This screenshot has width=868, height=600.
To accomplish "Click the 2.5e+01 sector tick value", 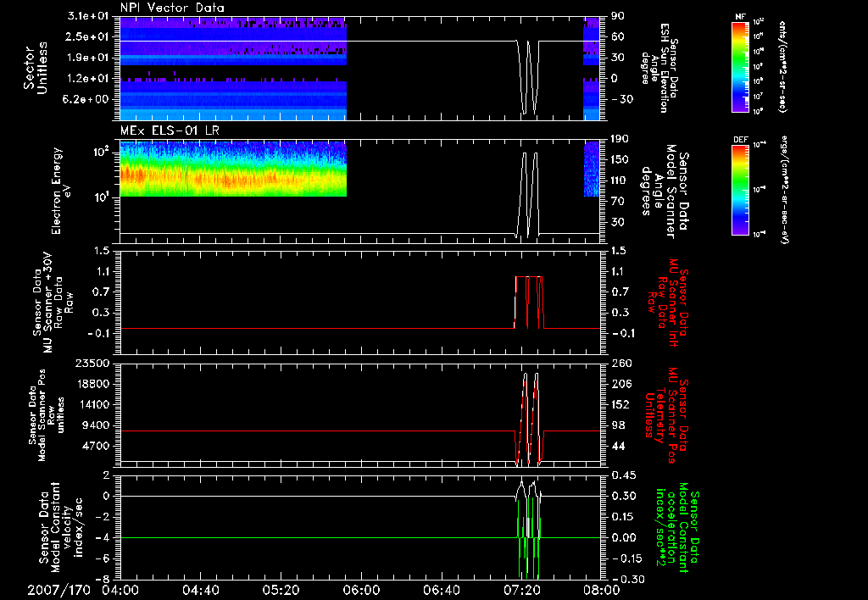I will click(x=88, y=36).
